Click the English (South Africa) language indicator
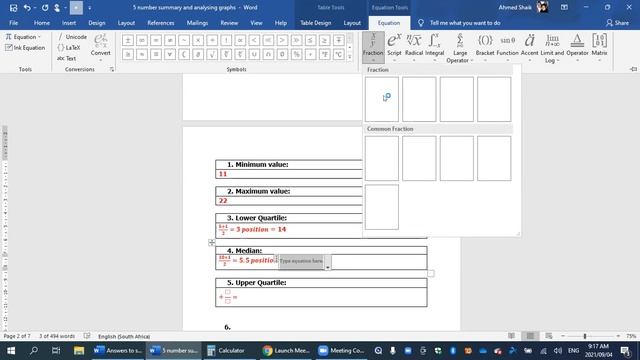The height and width of the screenshot is (360, 640). (x=124, y=336)
